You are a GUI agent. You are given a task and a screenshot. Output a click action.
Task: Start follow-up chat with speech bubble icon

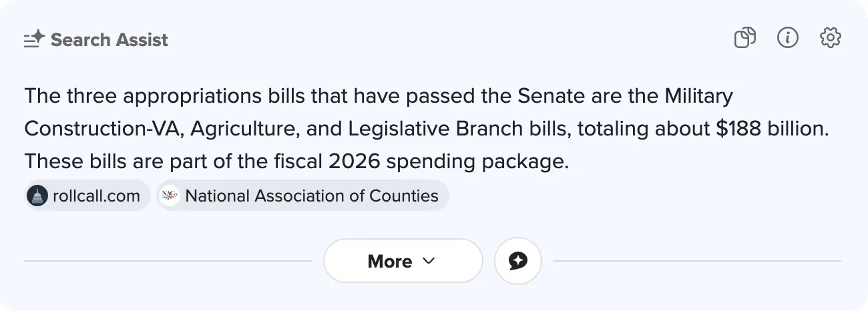[x=518, y=261]
